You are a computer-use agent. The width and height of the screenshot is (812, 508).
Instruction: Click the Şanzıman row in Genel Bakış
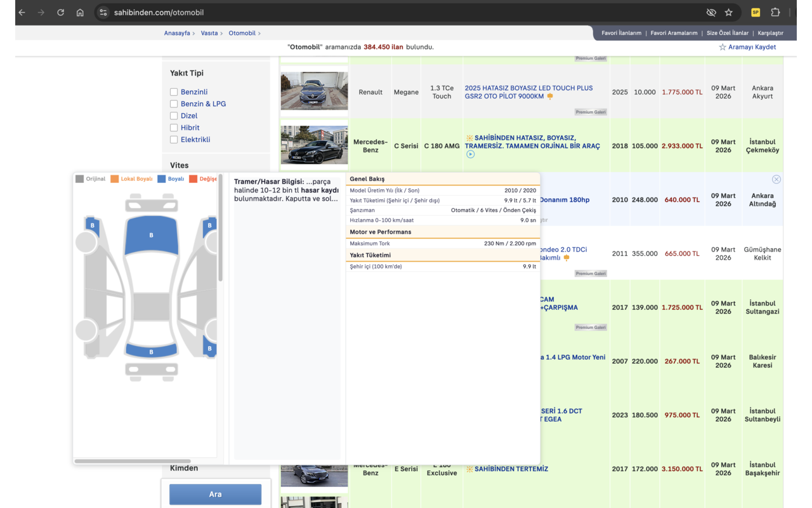coord(443,210)
